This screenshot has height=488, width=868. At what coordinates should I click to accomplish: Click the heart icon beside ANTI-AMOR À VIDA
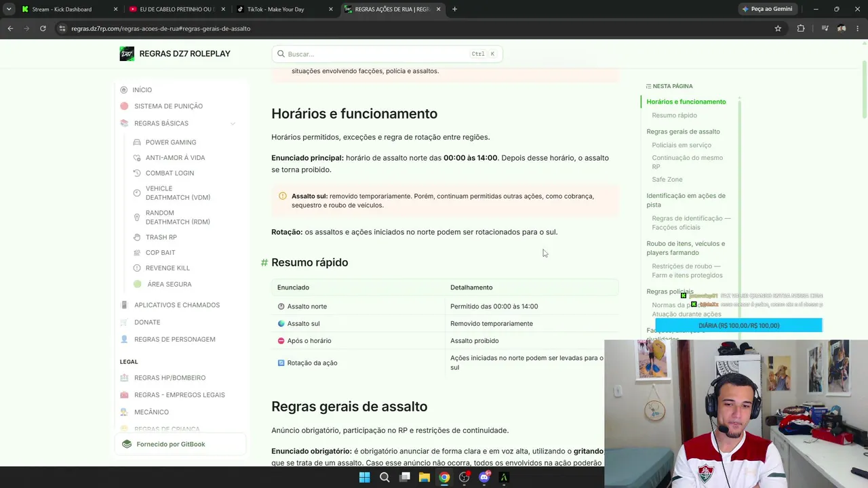tap(137, 158)
